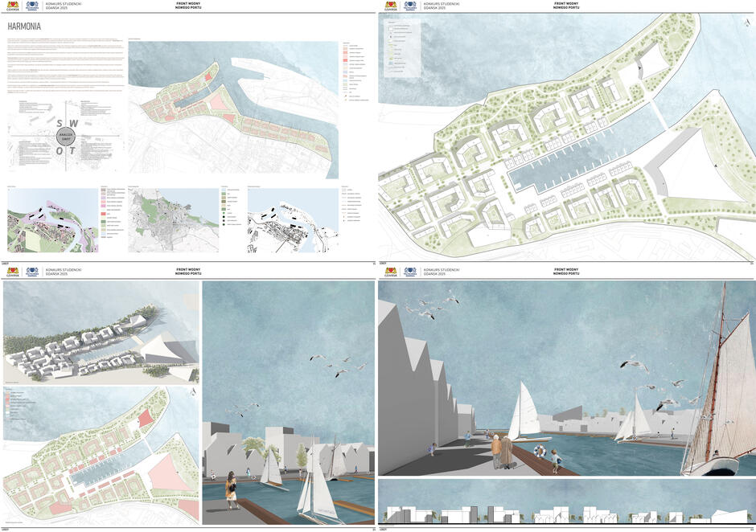Click the Gdańsk crest logo on the HARMONIA board
This screenshot has width=756, height=532.
tap(12, 6)
